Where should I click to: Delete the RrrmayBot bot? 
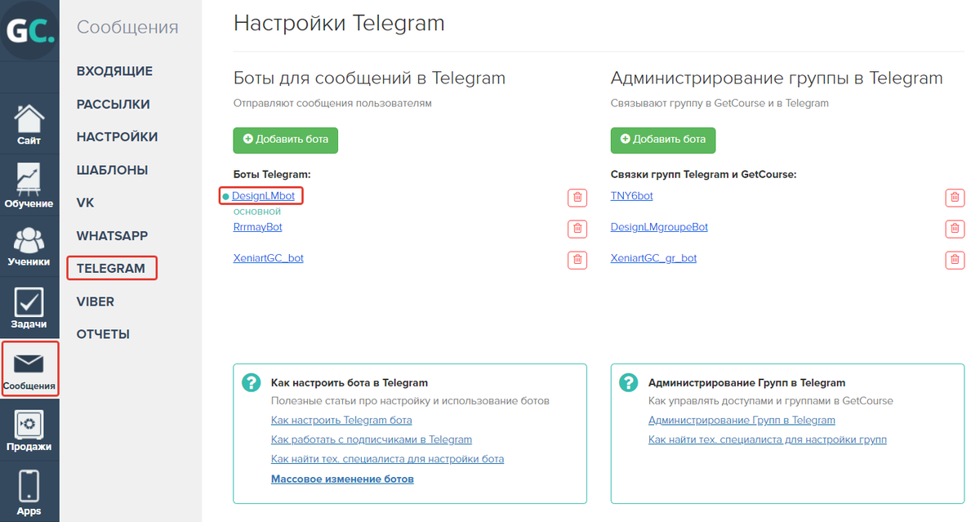577,229
